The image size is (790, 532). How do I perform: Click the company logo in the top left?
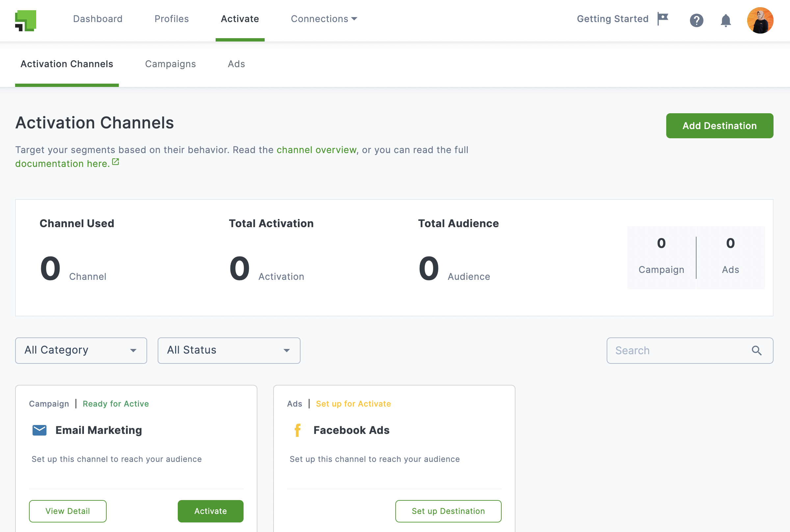pyautogui.click(x=25, y=20)
